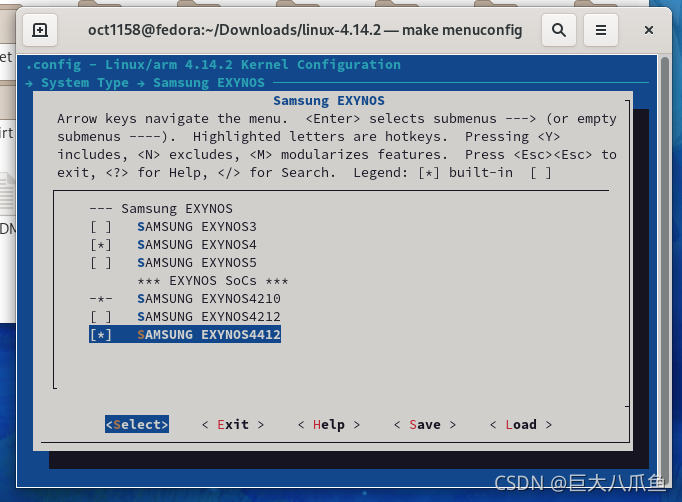Toggle the highlighted SAMSUNG EXYNOS4412 checkbox
The image size is (682, 502).
(x=100, y=335)
